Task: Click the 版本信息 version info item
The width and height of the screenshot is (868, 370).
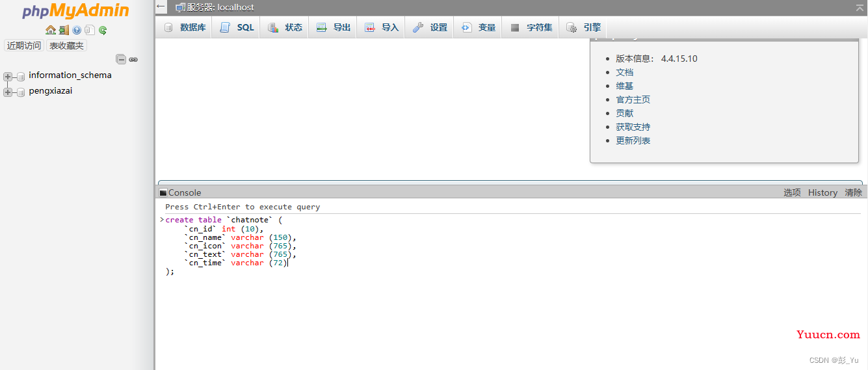Action: tap(657, 59)
